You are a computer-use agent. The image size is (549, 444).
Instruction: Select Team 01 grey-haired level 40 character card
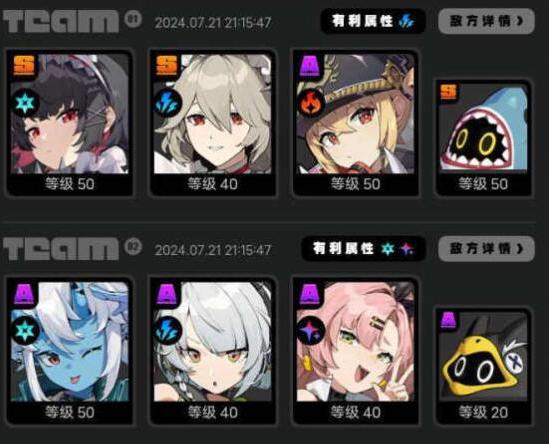pyautogui.click(x=213, y=123)
